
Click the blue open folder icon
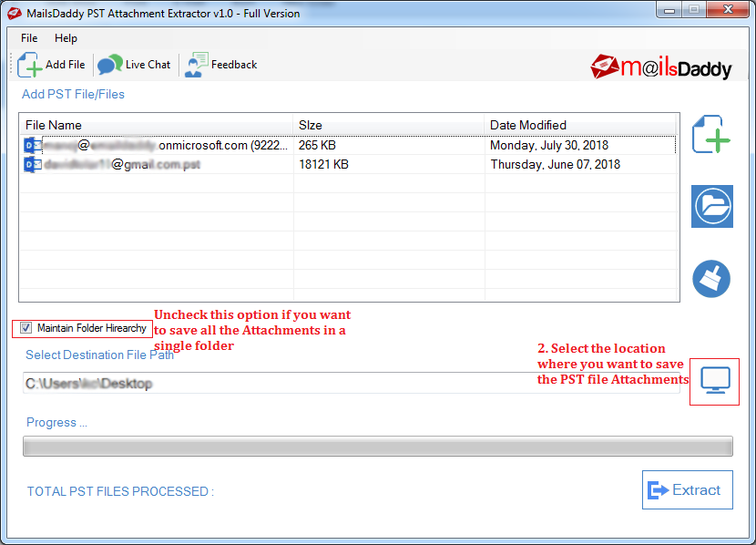click(x=712, y=206)
